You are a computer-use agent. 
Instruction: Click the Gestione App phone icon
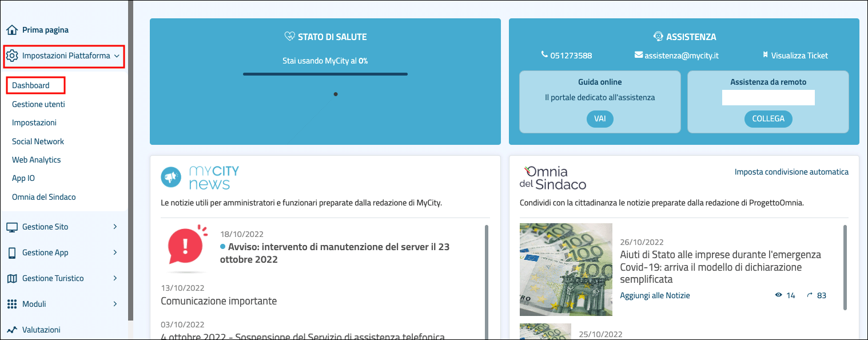coord(12,253)
